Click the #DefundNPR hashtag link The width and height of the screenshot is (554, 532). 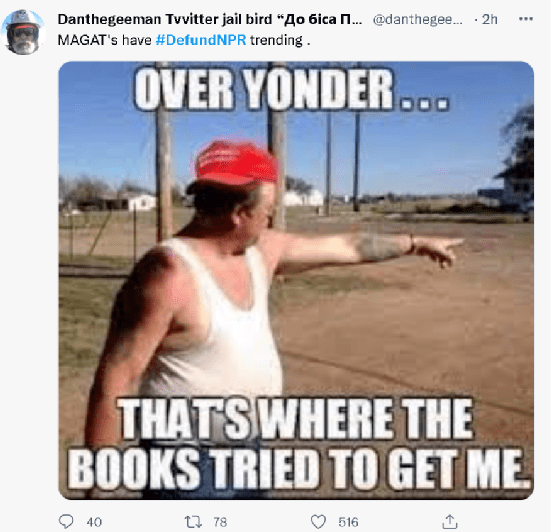coord(201,40)
